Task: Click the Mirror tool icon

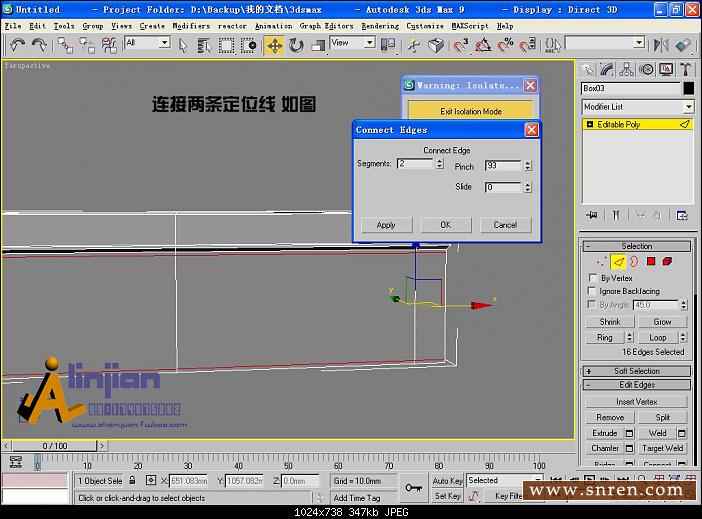Action: click(x=661, y=45)
